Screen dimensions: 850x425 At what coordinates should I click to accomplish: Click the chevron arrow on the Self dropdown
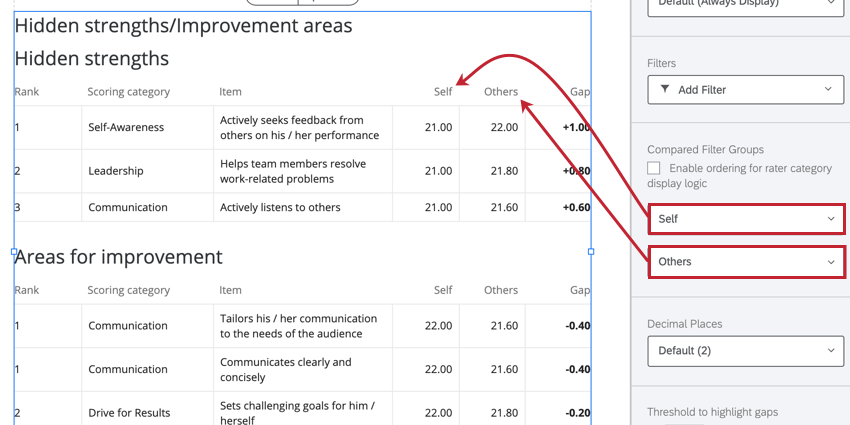[831, 218]
